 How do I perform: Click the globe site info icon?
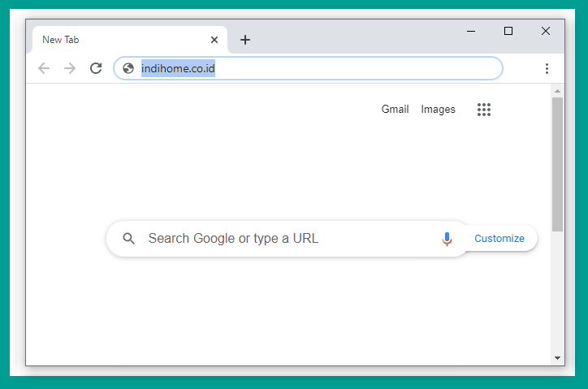[x=128, y=68]
